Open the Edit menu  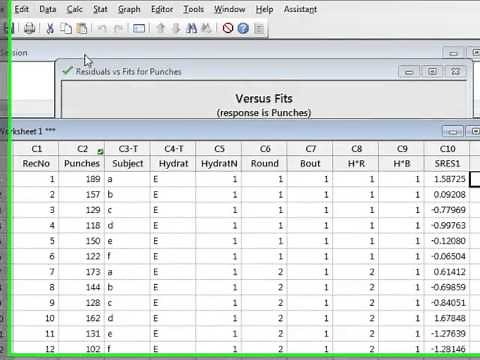point(22,9)
